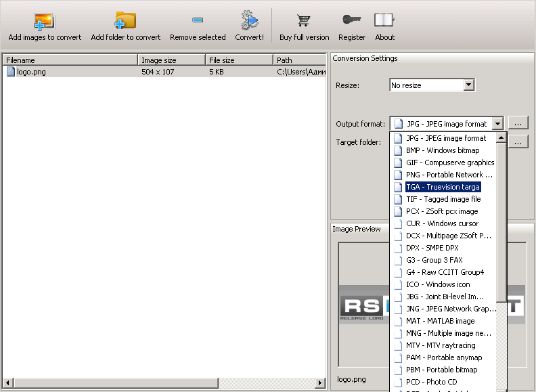Pick BMP - Windows bitmap from list

click(442, 150)
